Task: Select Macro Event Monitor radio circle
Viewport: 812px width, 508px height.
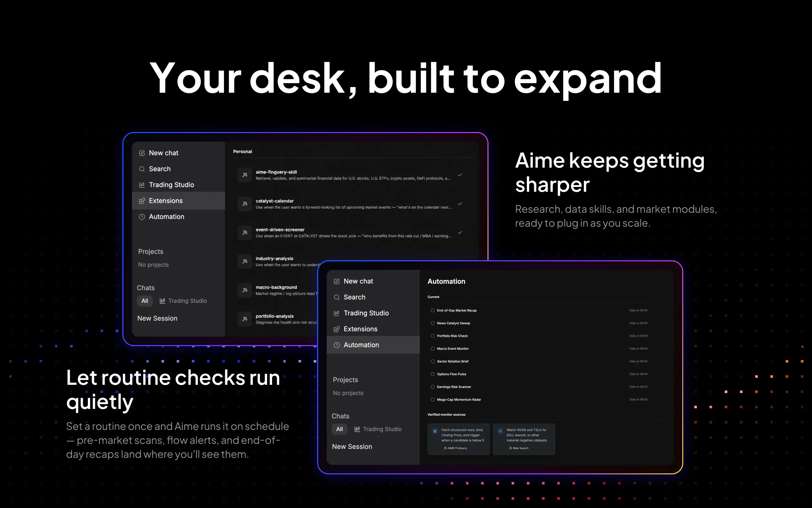Action: (433, 349)
